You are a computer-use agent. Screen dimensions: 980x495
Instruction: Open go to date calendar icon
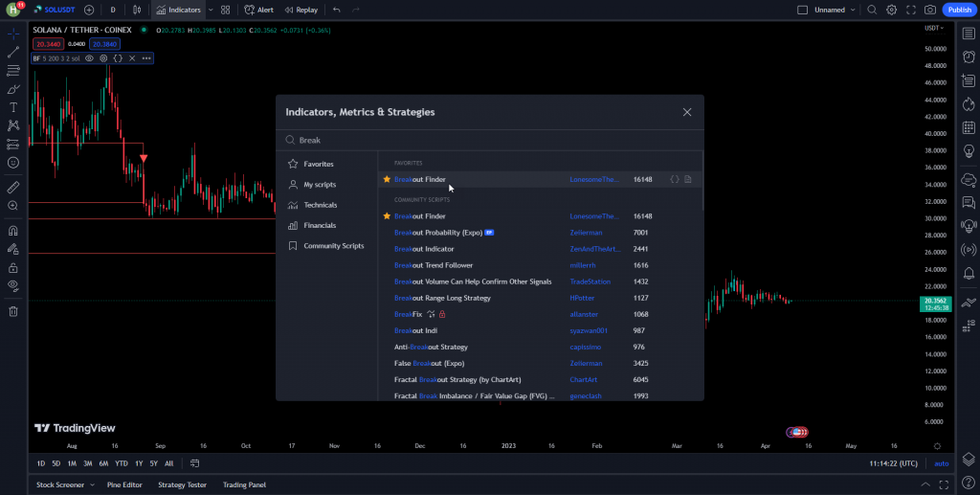[x=194, y=463]
